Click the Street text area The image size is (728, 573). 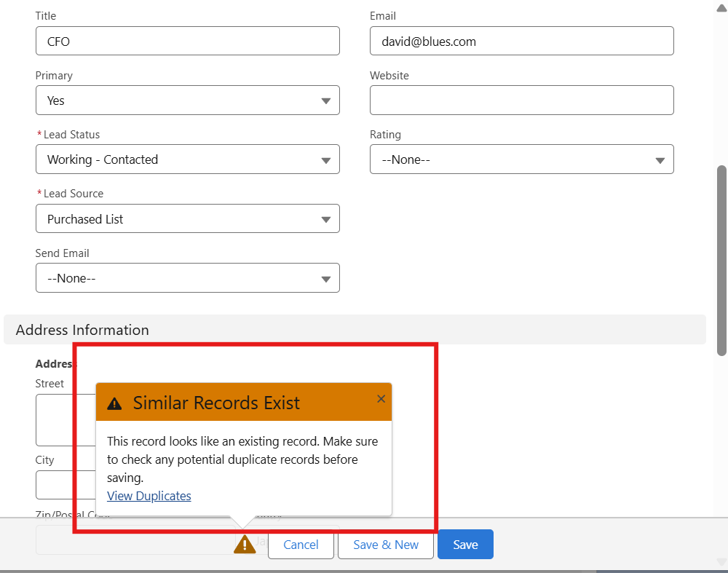click(x=66, y=420)
